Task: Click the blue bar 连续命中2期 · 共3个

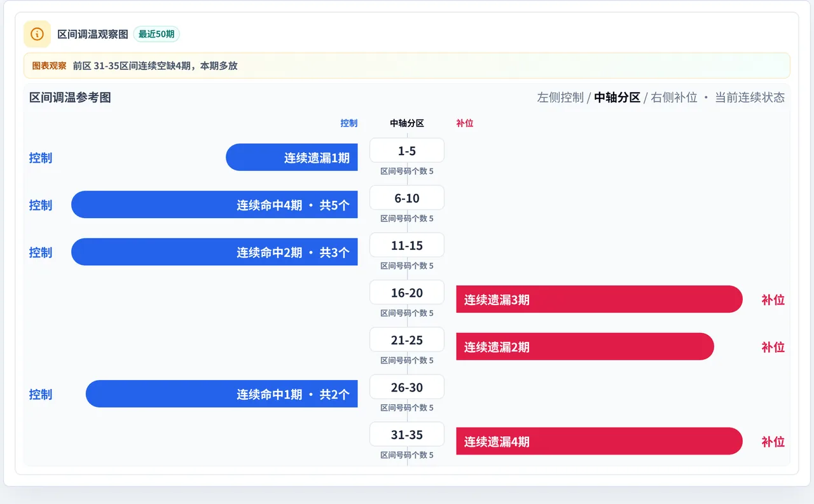Action: (x=214, y=252)
